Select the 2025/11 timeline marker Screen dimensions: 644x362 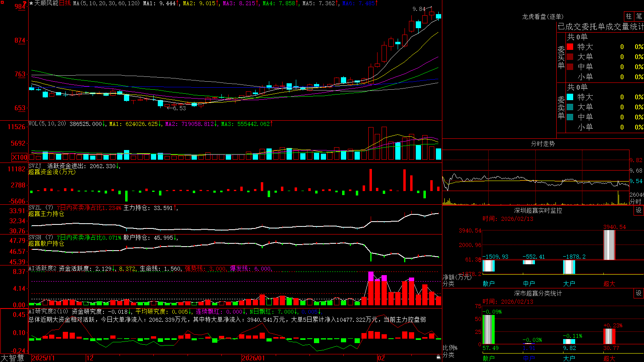click(x=43, y=358)
